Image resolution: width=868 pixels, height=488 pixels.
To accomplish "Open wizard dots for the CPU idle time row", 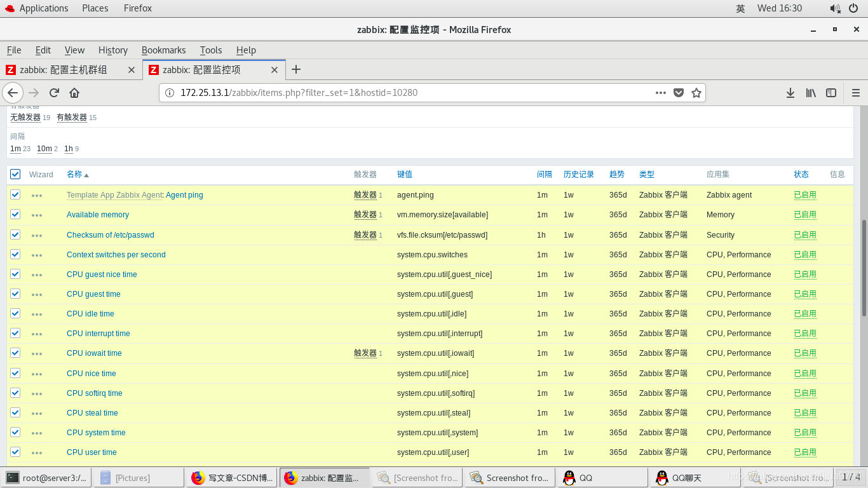I will click(x=37, y=315).
